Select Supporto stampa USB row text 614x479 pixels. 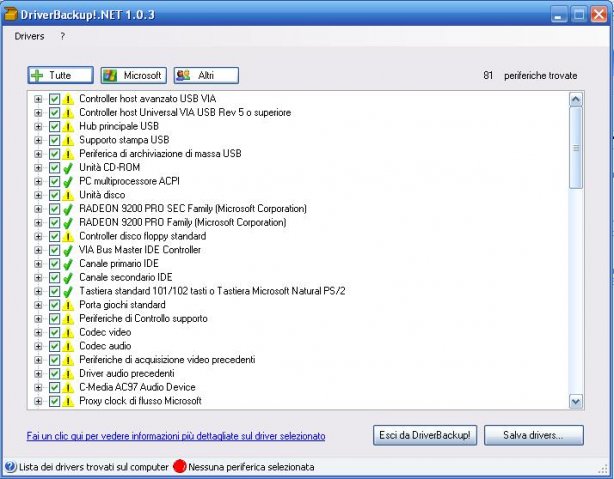[x=124, y=140]
